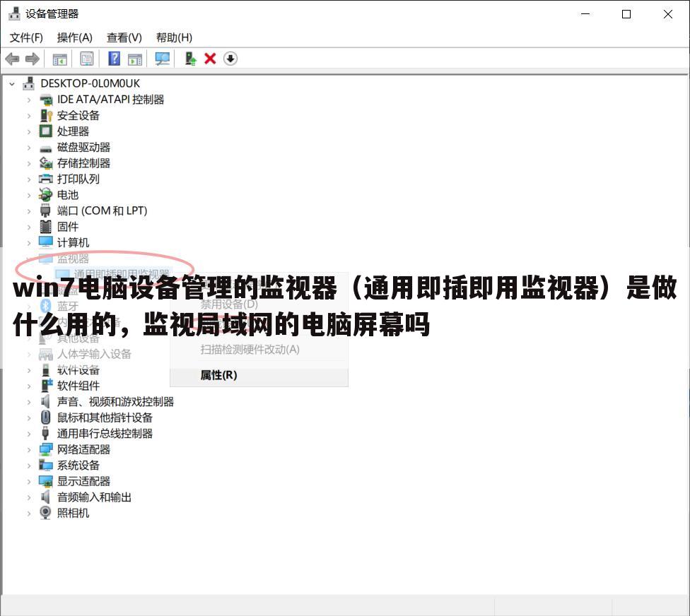This screenshot has width=690, height=616.
Task: Click the Update driver toolbar icon
Action: [x=190, y=59]
